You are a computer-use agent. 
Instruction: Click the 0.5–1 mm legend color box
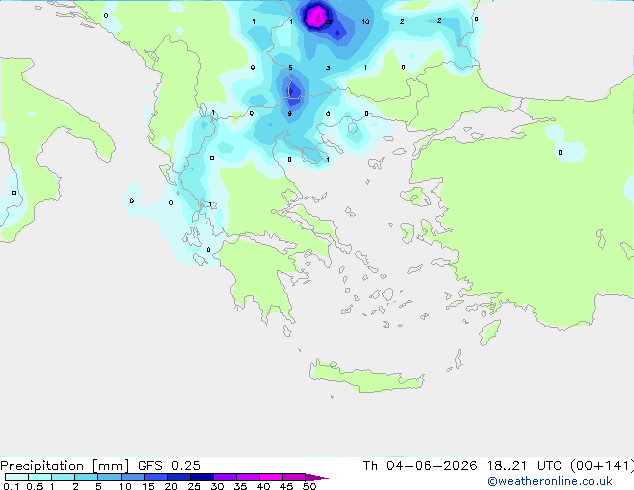[x=40, y=477]
